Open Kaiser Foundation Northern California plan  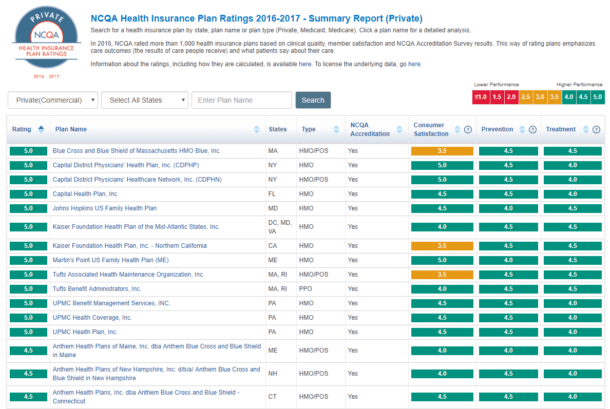130,246
